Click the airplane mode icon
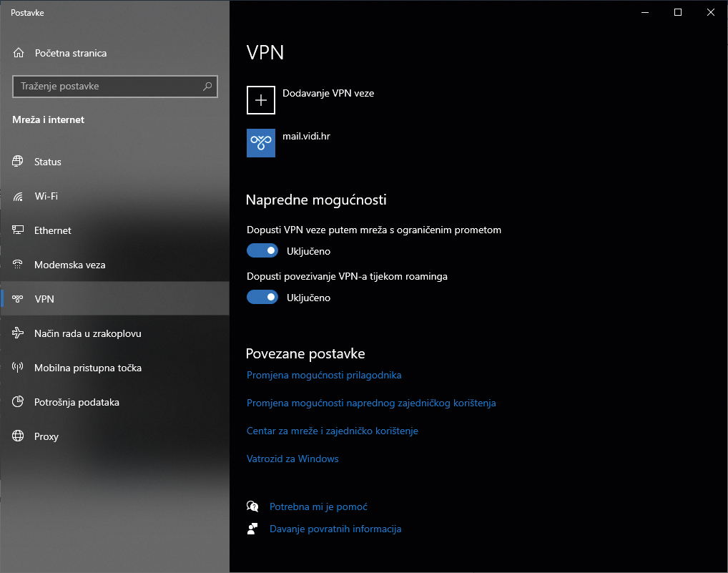 click(19, 333)
